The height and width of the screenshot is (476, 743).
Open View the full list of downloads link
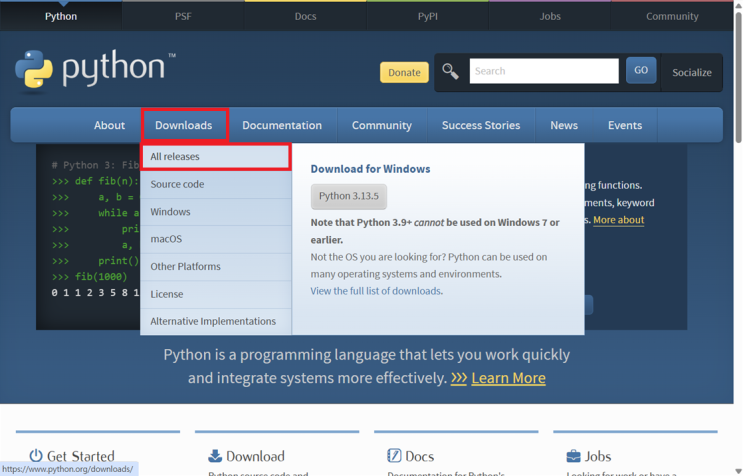point(376,291)
